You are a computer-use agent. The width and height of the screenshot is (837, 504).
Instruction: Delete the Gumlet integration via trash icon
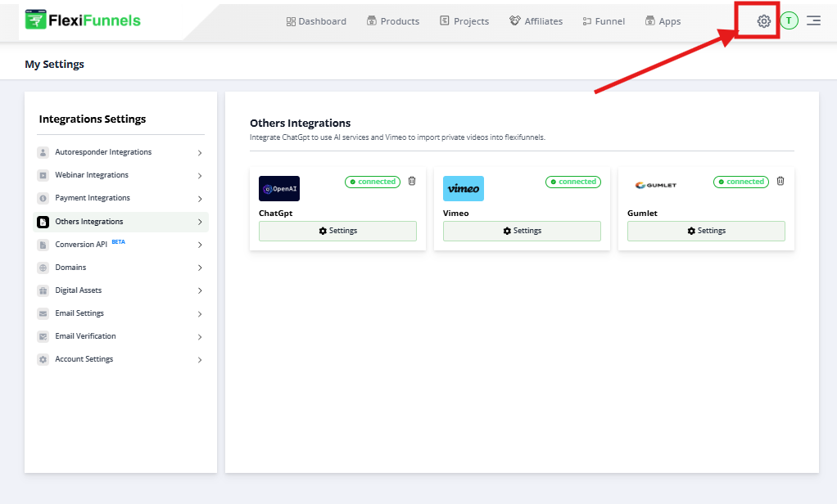pyautogui.click(x=780, y=181)
